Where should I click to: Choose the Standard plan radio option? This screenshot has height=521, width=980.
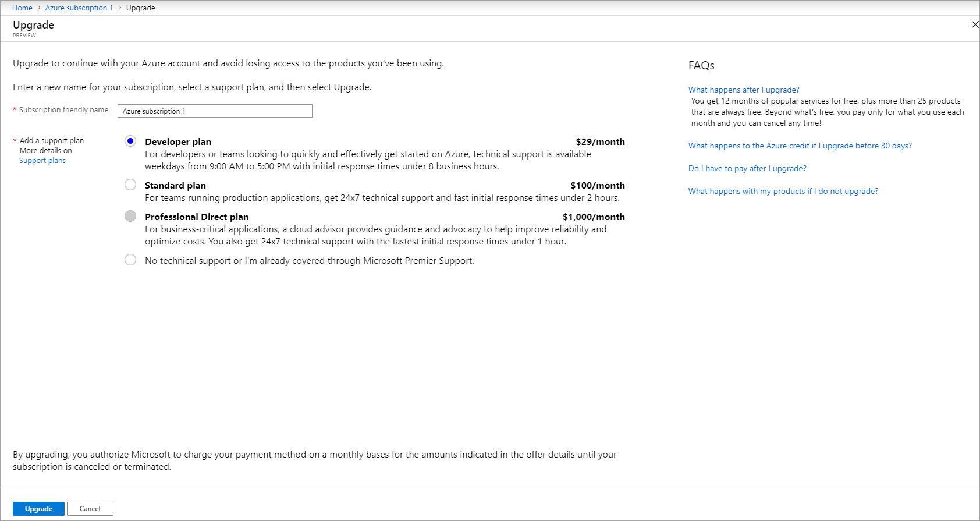(130, 185)
